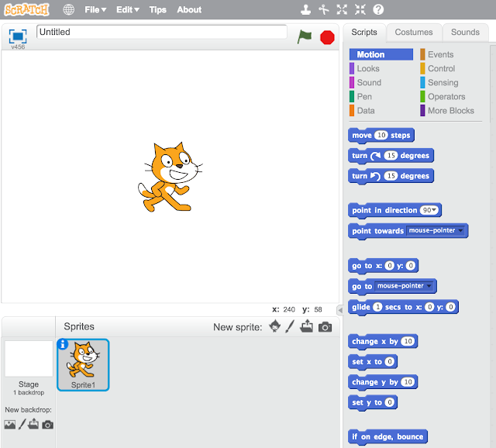Click value in change x by block

[408, 341]
